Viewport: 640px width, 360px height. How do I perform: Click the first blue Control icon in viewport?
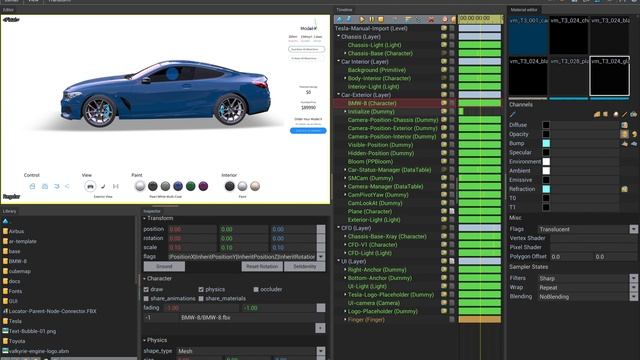click(32, 186)
